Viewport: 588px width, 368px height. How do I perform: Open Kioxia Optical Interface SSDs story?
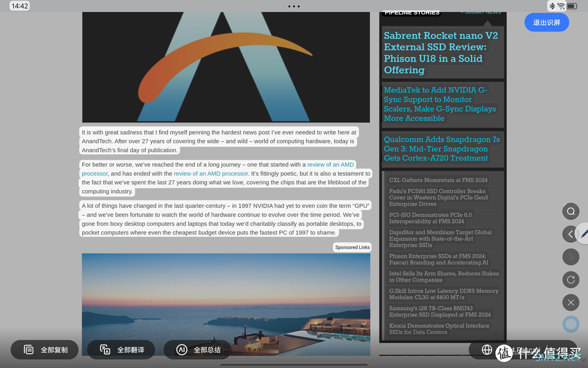pos(439,329)
